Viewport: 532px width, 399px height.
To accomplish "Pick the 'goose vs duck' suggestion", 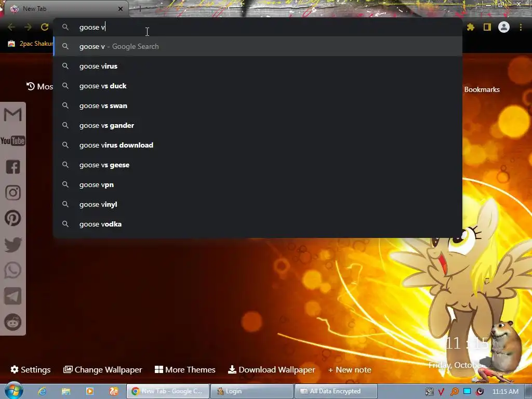I will click(x=258, y=86).
